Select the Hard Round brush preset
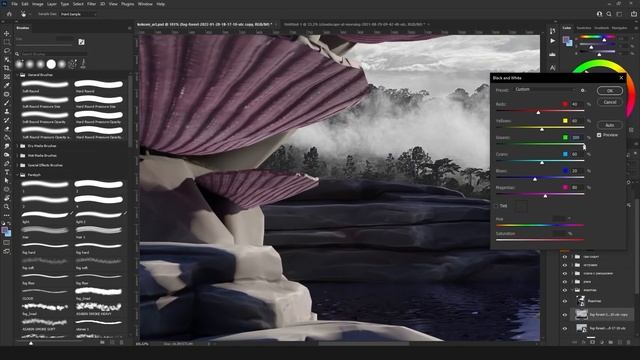Screen dimensions: 640x360 tap(98, 87)
